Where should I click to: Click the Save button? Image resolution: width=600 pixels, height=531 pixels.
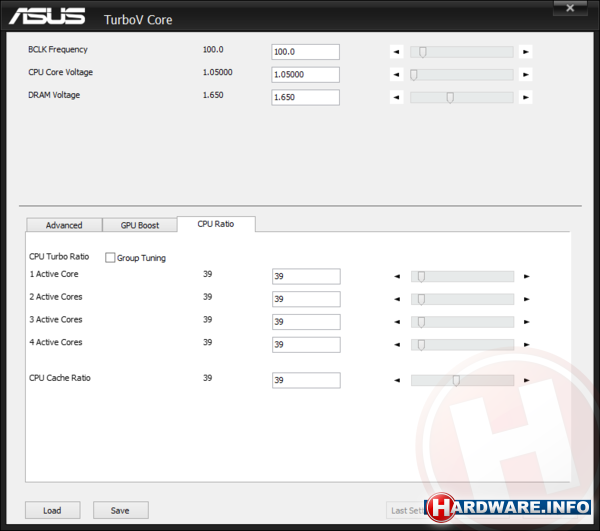point(121,510)
